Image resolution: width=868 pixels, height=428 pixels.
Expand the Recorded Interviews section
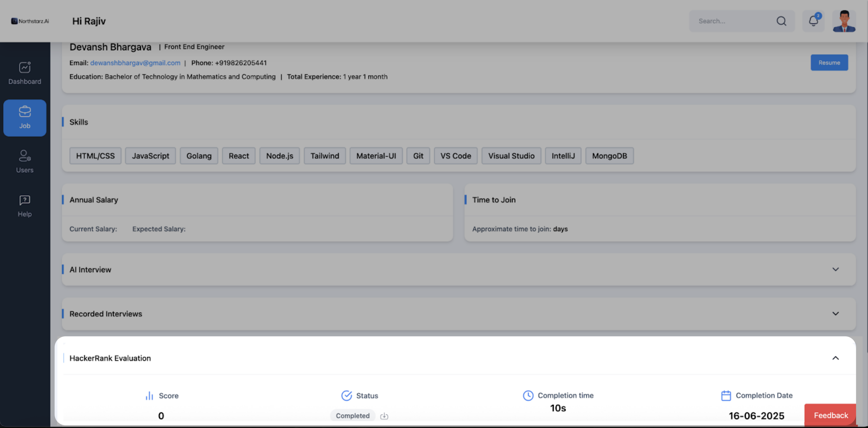(835, 313)
